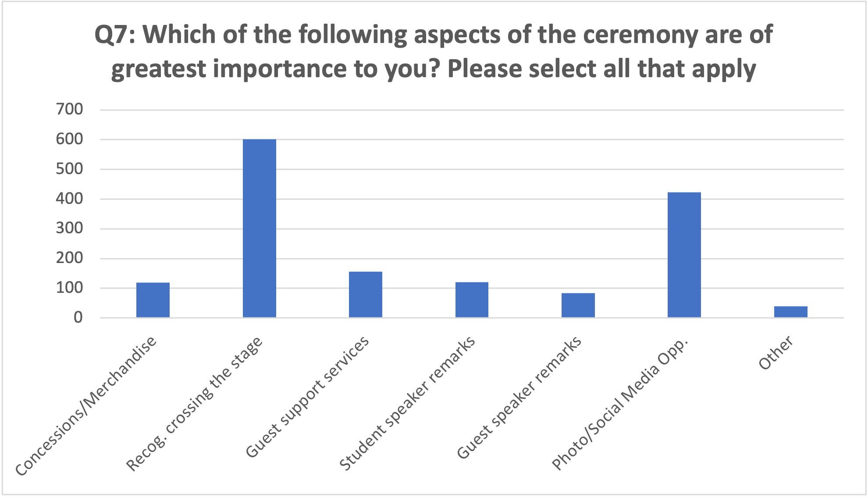Select the Guest speaker remarks bar
This screenshot has height=498, width=868.
point(578,305)
